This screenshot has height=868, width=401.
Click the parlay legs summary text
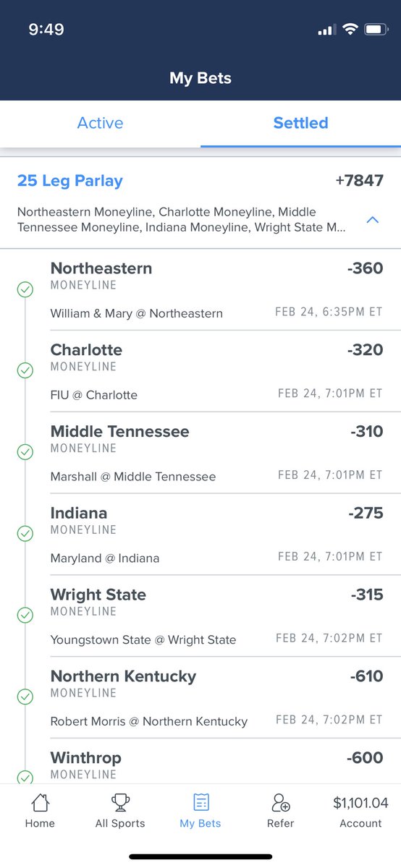182,220
